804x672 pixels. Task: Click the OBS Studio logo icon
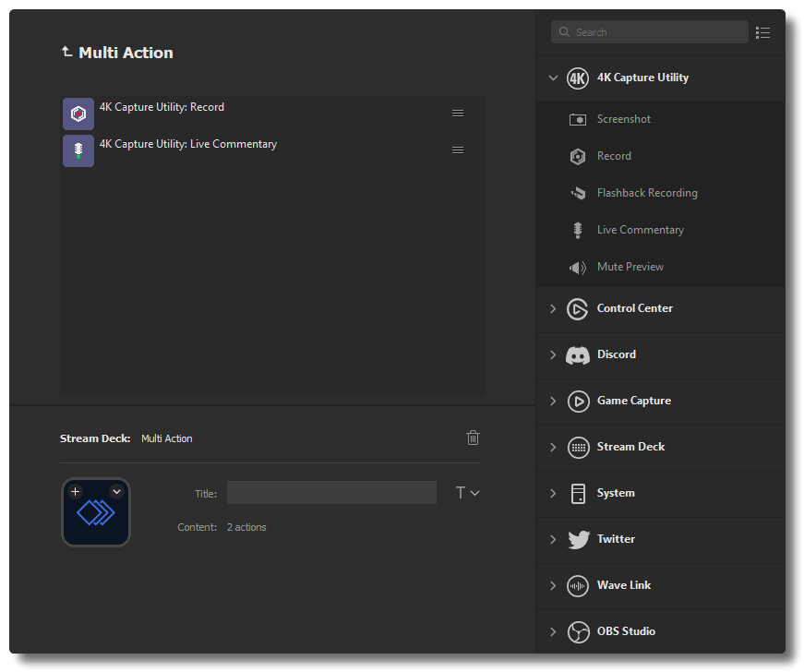[x=579, y=632]
